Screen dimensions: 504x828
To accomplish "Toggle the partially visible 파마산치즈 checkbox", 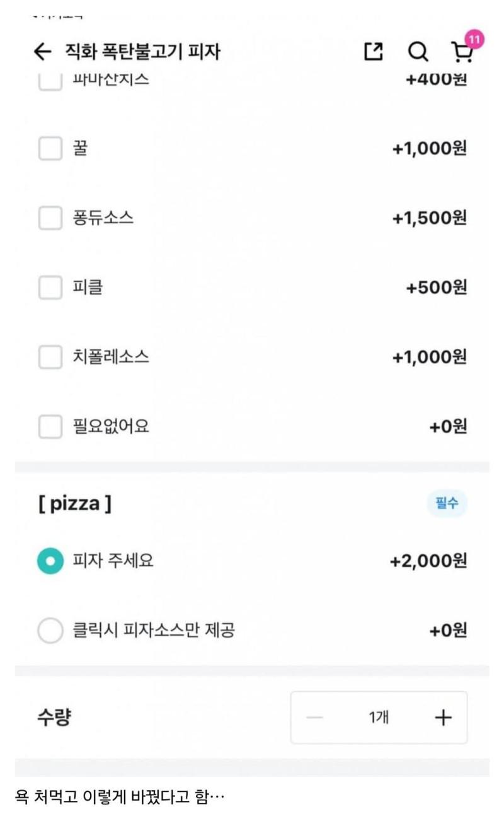I will tap(50, 82).
